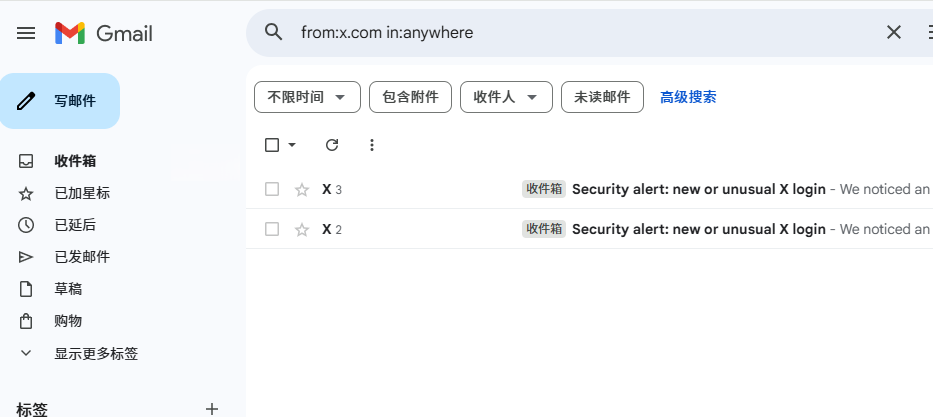Star the first X email

[x=302, y=189]
